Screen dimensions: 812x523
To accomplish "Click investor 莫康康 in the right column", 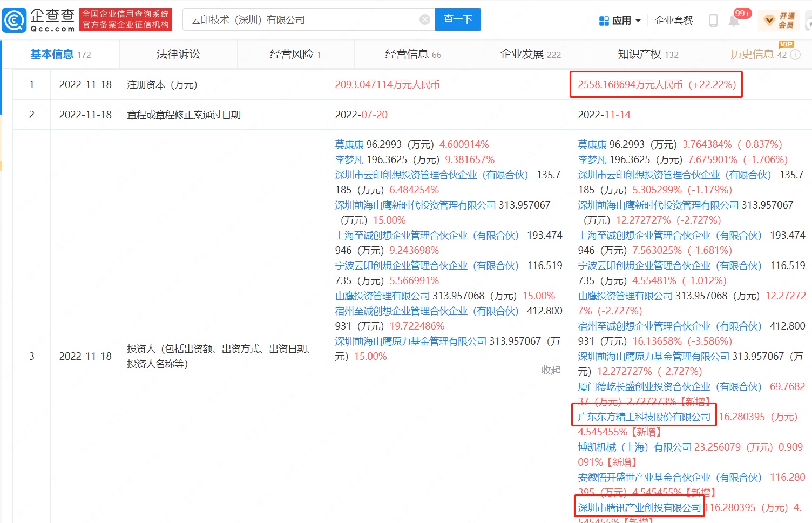I will pyautogui.click(x=592, y=145).
